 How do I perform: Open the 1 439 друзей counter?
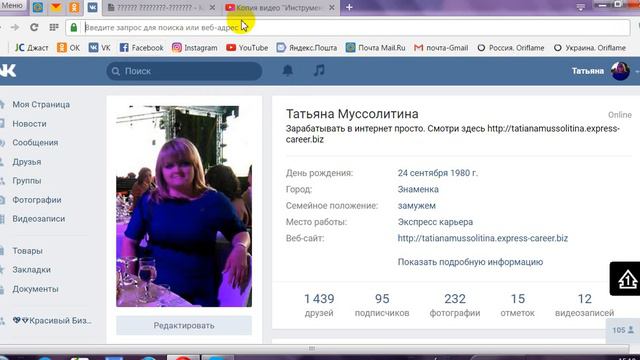(319, 305)
